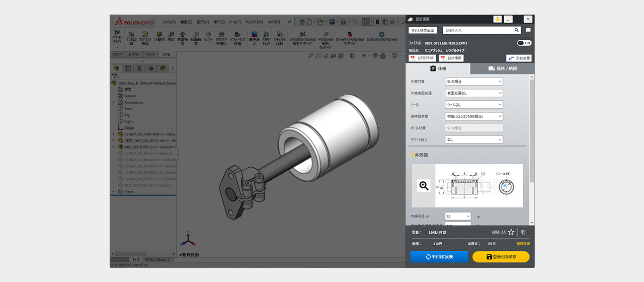Viewport: 644px width, 282px height.
Task: Expand the Annotations node in feature tree
Action: (x=114, y=102)
